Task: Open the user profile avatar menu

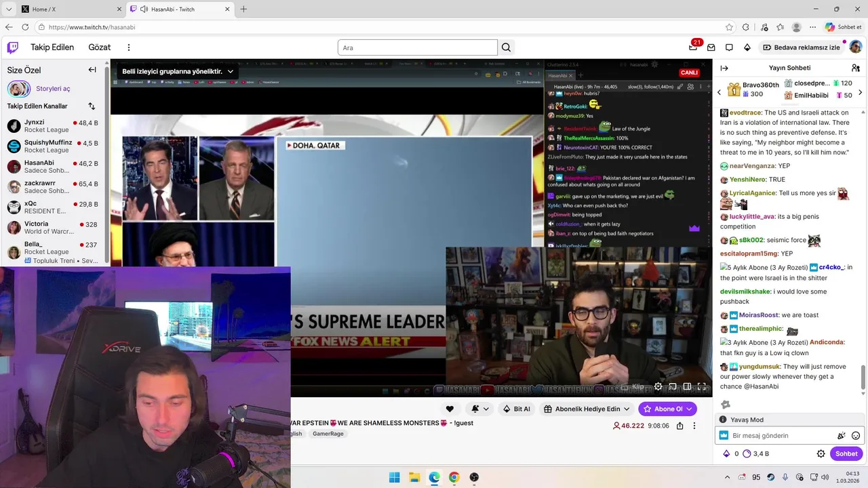Action: pos(856,47)
